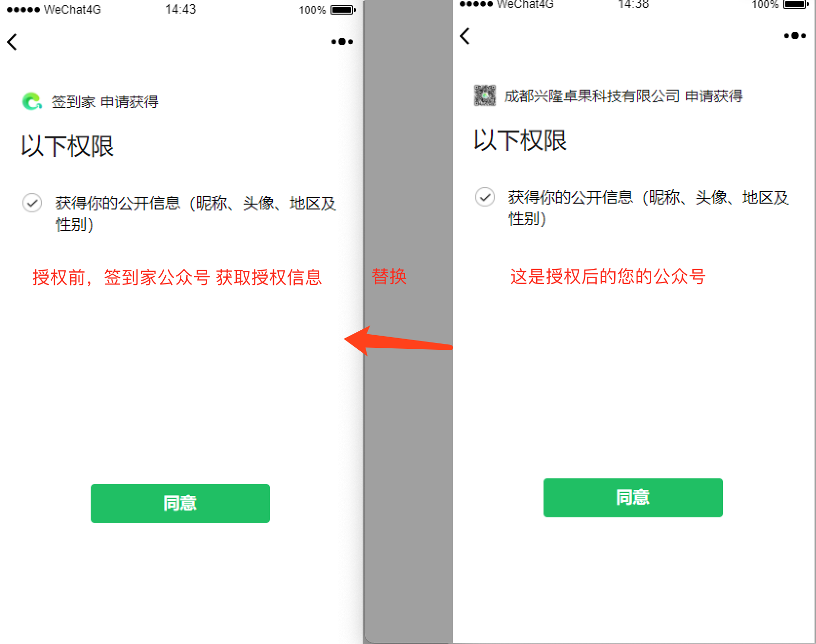Click the red 授权前 签到家公众号 note
Screen dimensions: 816x644
click(x=177, y=277)
